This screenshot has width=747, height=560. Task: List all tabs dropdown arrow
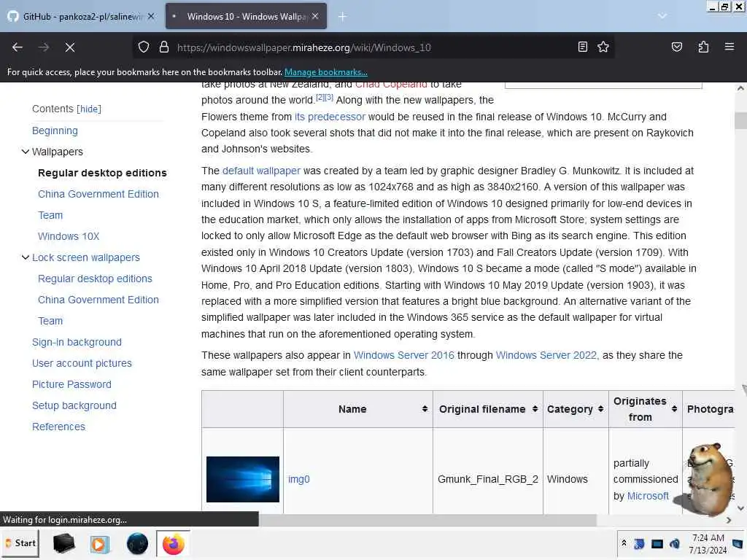pyautogui.click(x=662, y=16)
